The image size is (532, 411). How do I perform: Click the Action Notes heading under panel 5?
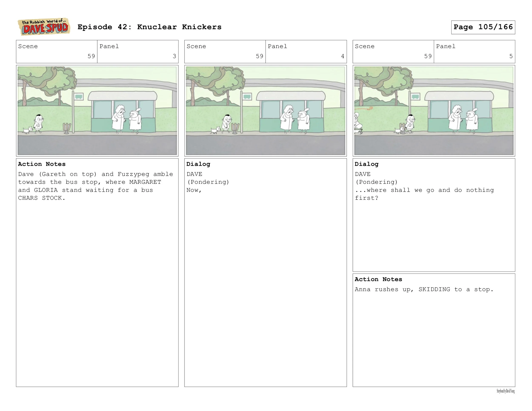point(378,279)
